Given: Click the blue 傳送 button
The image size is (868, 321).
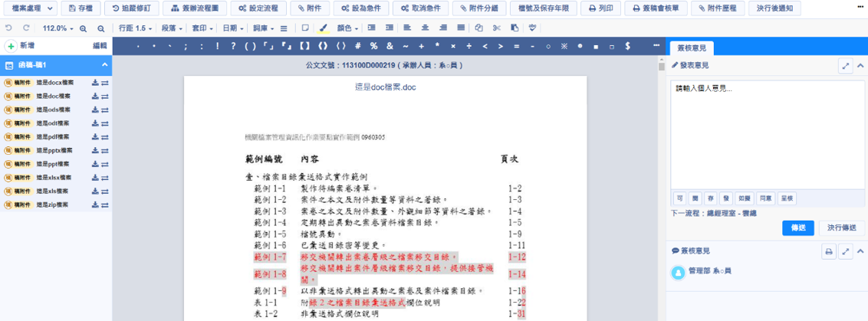Looking at the screenshot, I should pyautogui.click(x=797, y=228).
